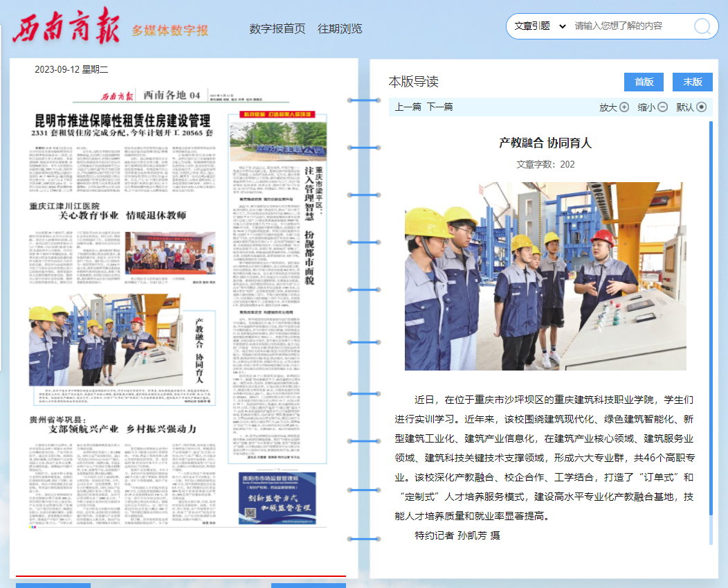
Task: Click the search box to enter keywords
Action: 630,26
